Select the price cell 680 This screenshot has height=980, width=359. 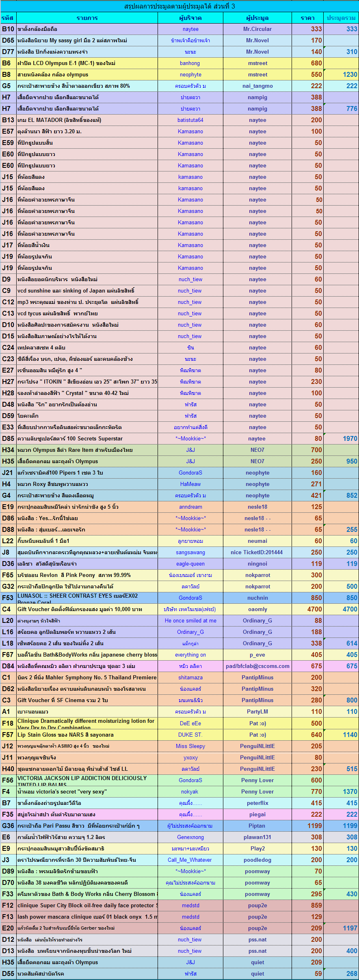[307, 63]
